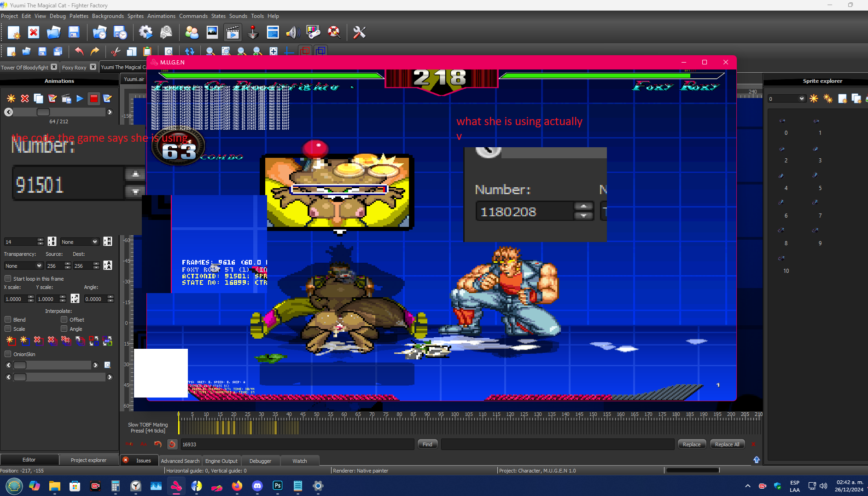This screenshot has height=496, width=868.
Task: Open Firefox from the taskbar
Action: point(237,486)
